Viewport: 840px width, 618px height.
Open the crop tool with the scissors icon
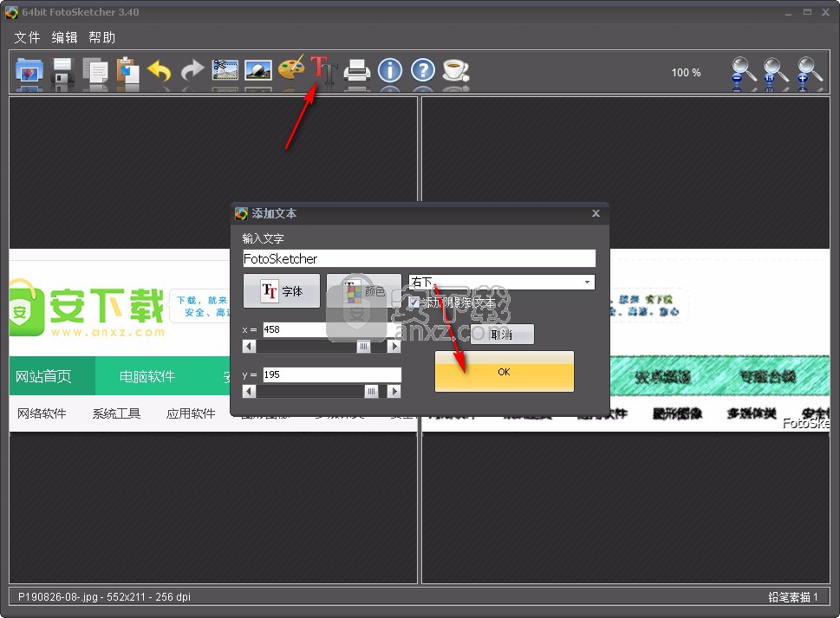[225, 70]
